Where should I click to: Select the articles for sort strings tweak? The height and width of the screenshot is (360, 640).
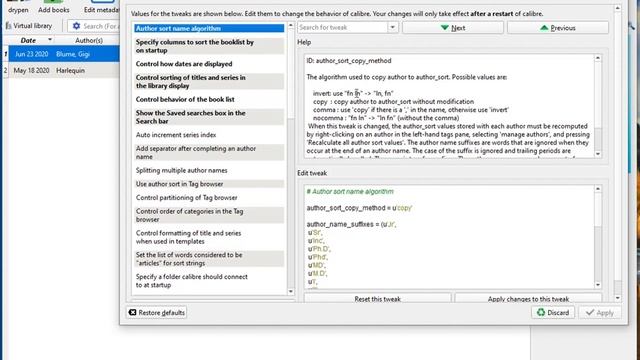click(209, 259)
